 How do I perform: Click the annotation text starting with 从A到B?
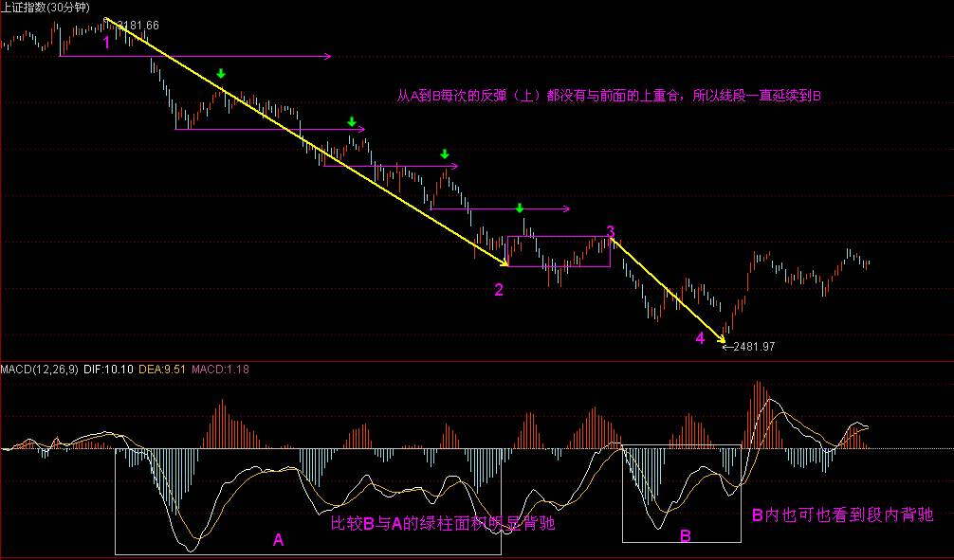(608, 96)
